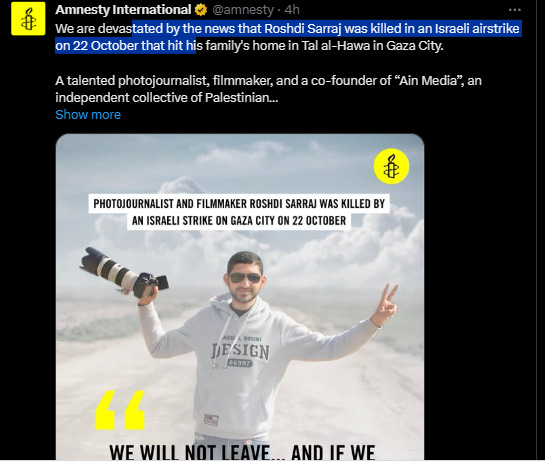Open the post via the 4h timestamp
545x461 pixels.
pyautogui.click(x=292, y=10)
